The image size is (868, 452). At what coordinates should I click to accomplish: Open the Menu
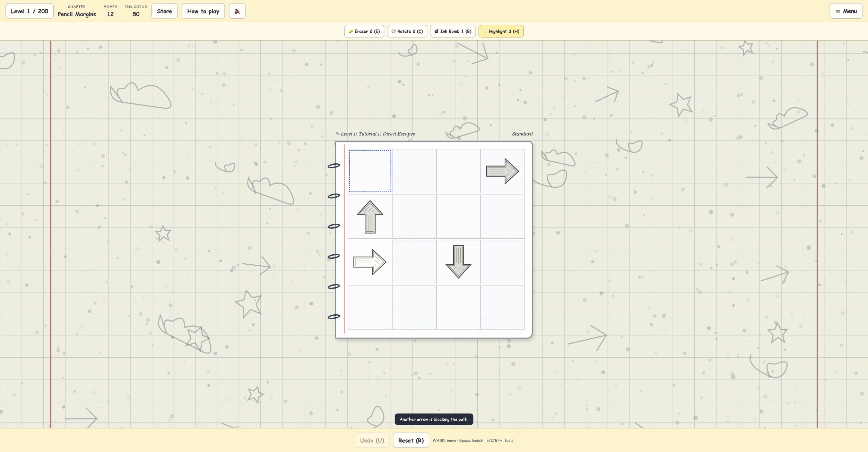[x=846, y=11]
